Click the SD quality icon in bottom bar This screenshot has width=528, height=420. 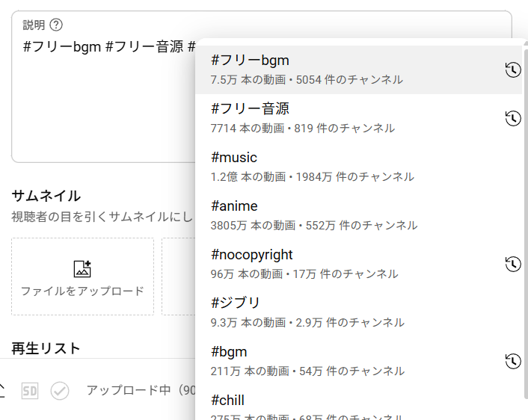tap(29, 391)
